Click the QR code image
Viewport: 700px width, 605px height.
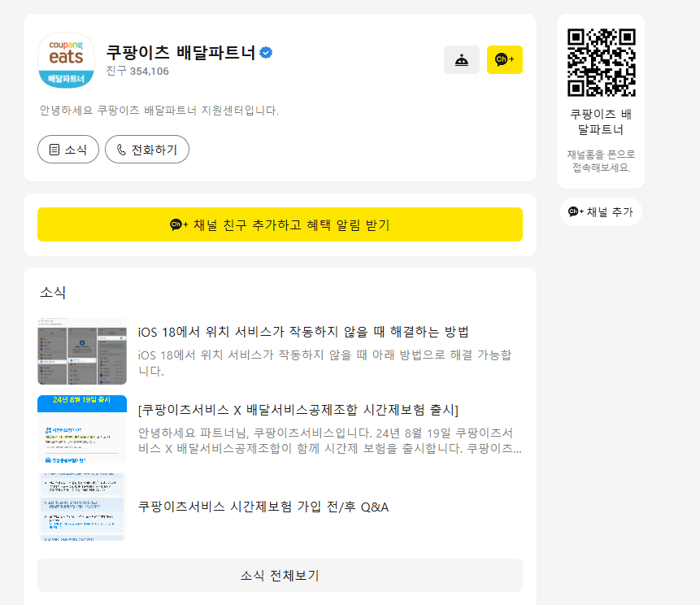pyautogui.click(x=602, y=63)
